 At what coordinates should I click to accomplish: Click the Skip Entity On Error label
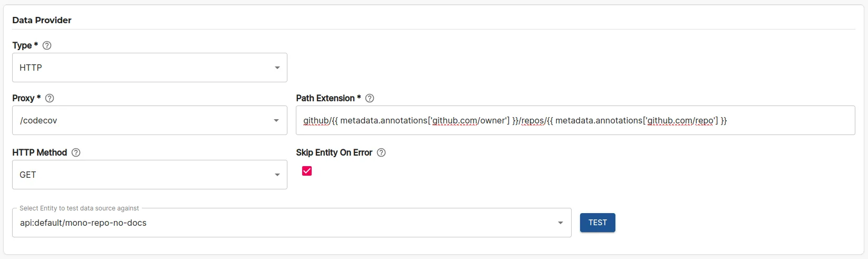(334, 152)
